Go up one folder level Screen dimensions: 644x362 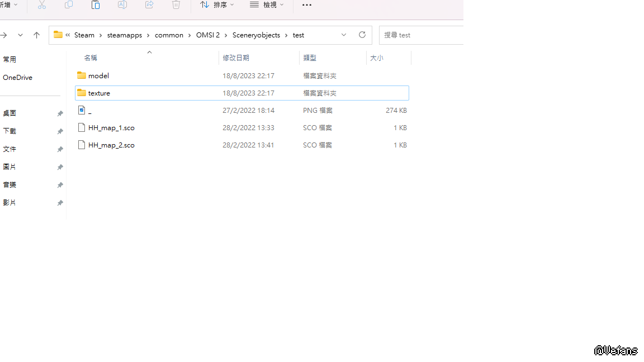37,35
